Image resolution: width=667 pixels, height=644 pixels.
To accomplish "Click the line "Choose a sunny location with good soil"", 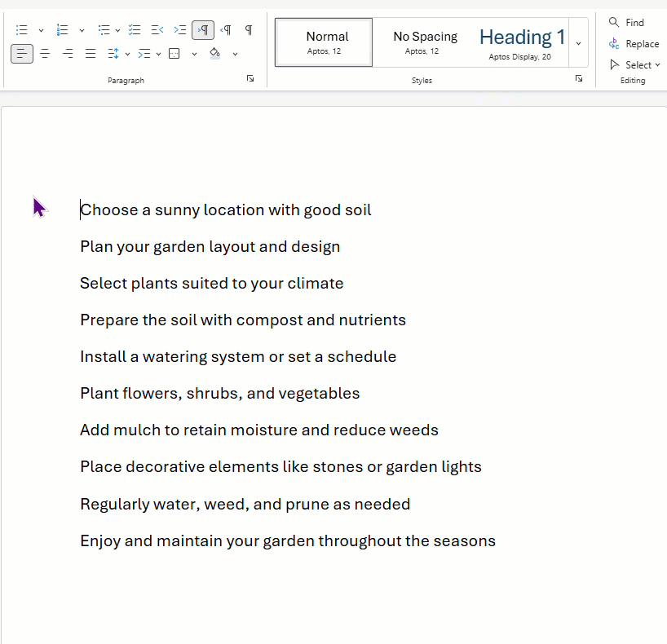I will pos(226,210).
